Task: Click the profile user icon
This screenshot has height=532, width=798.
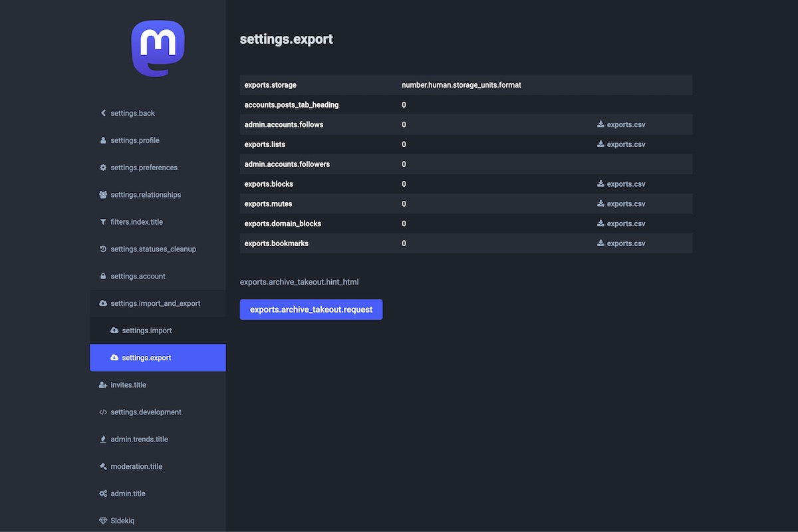Action: (x=103, y=140)
